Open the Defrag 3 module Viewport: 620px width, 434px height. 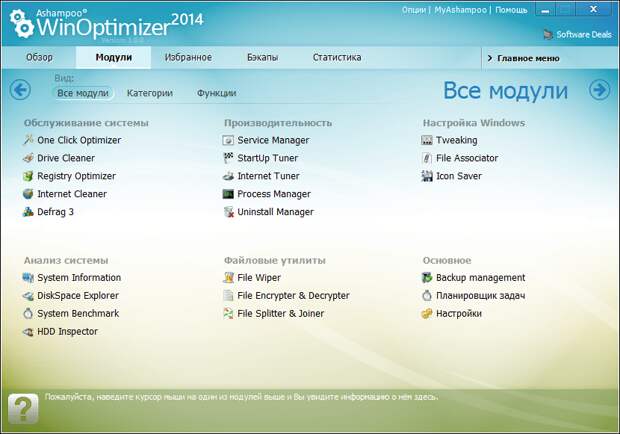click(x=55, y=212)
